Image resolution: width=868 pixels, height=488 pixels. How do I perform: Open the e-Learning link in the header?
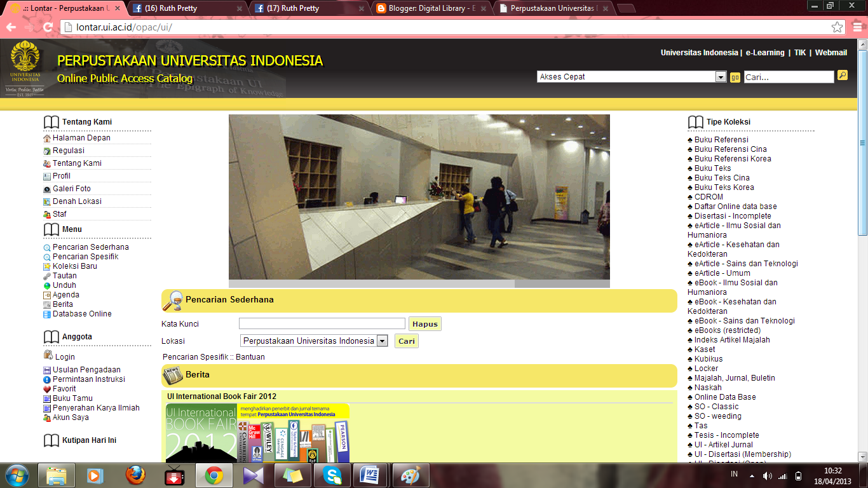(765, 53)
